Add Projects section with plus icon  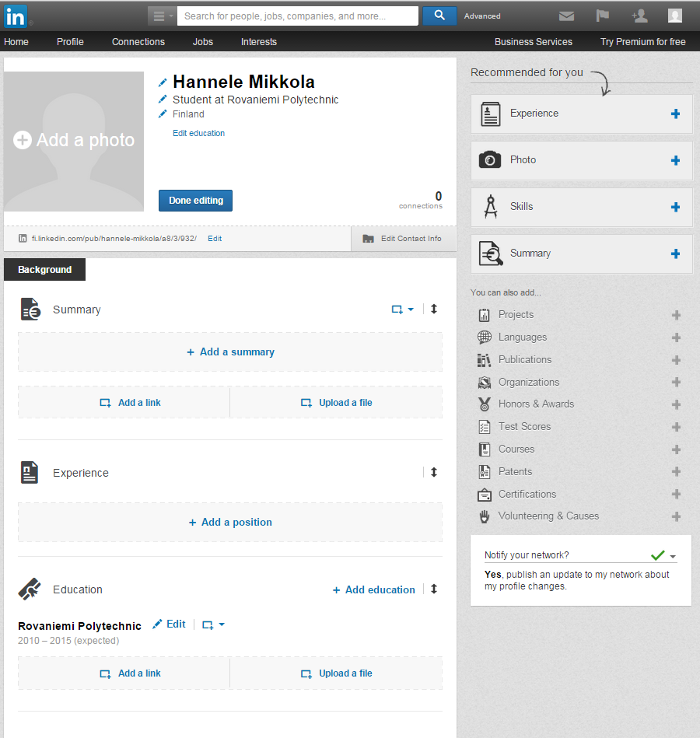[677, 315]
